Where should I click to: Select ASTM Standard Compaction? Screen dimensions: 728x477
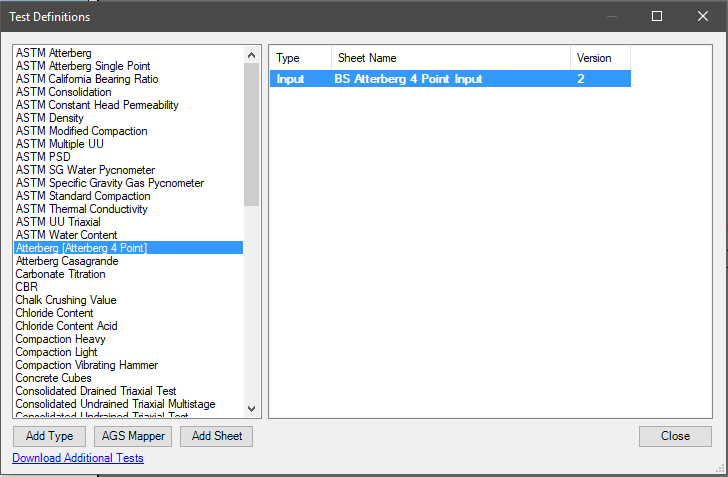coord(128,196)
